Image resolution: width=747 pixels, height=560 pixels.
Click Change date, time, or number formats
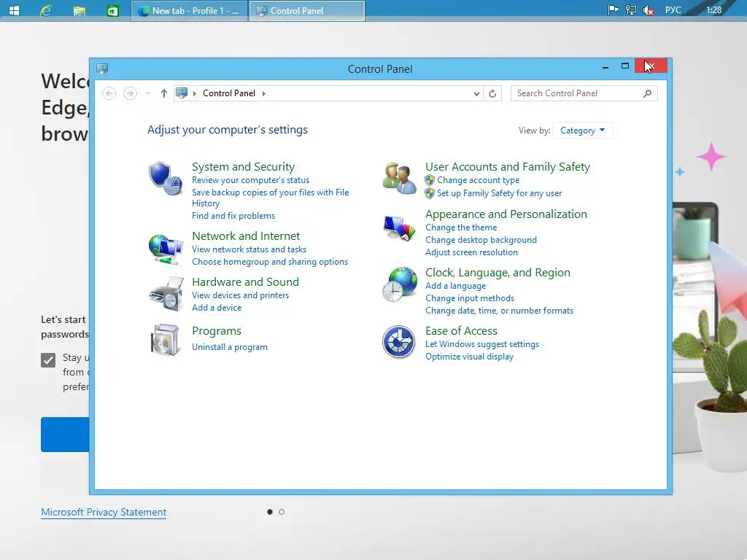pos(499,311)
